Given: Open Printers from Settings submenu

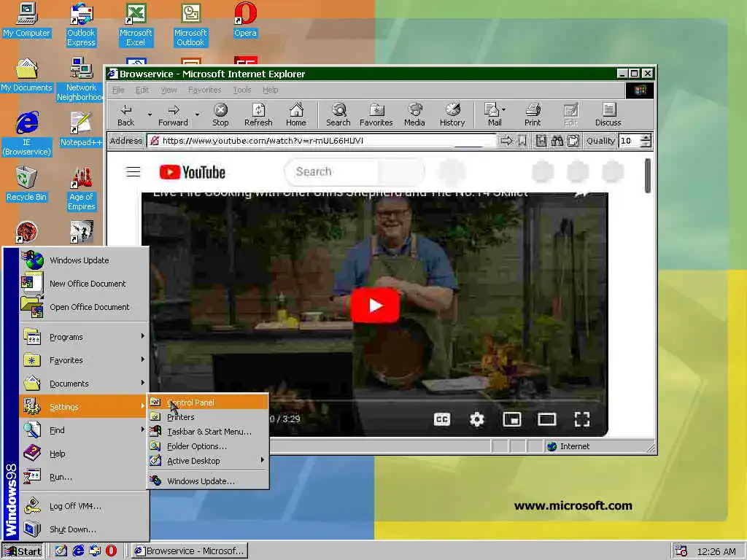Looking at the screenshot, I should 208,417.
